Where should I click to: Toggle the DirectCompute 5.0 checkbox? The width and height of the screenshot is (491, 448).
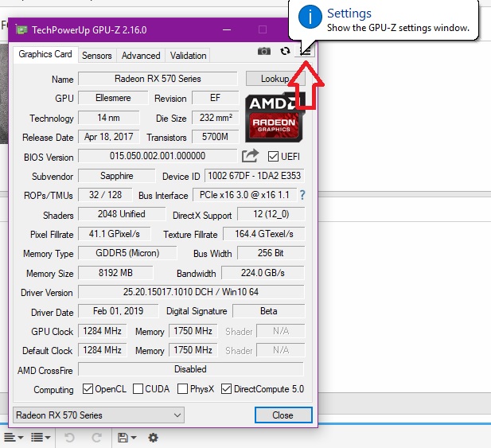pos(226,389)
